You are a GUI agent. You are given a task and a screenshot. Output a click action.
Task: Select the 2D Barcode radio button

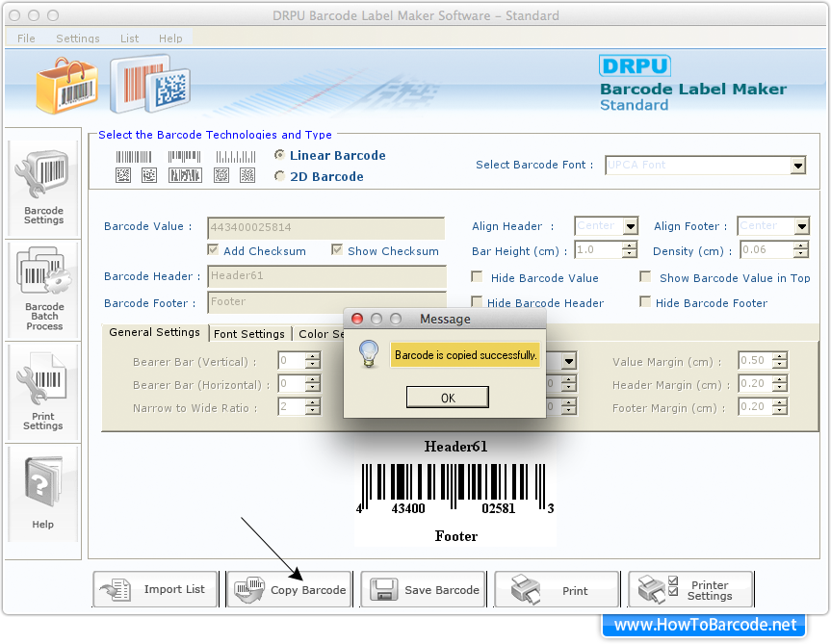[279, 176]
